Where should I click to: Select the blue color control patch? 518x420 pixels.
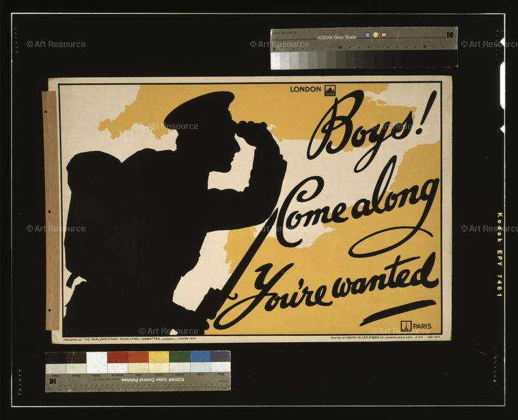[x=200, y=357]
